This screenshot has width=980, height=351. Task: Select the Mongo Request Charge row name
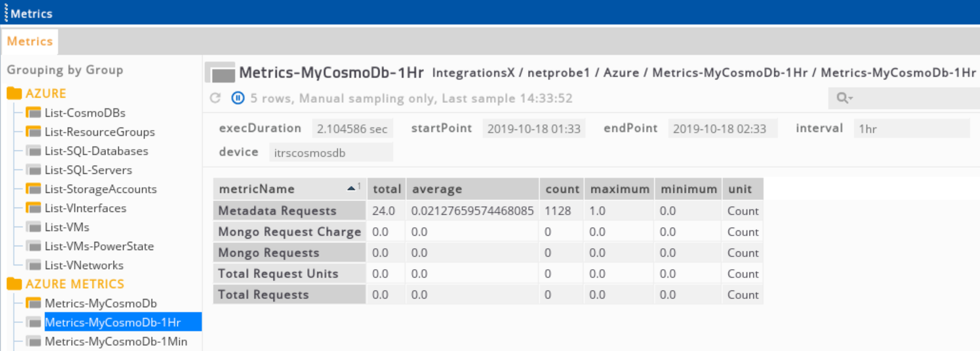tap(289, 232)
